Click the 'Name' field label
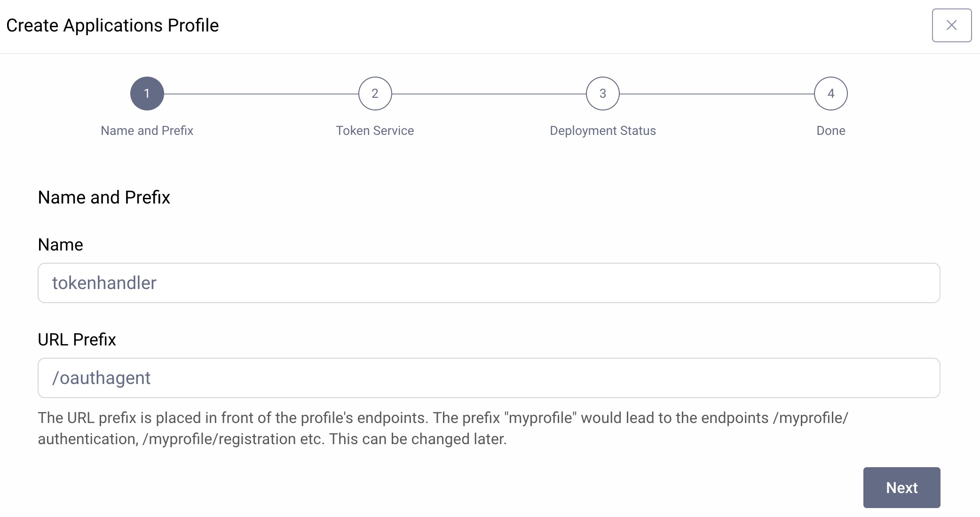This screenshot has height=517, width=980. point(60,244)
